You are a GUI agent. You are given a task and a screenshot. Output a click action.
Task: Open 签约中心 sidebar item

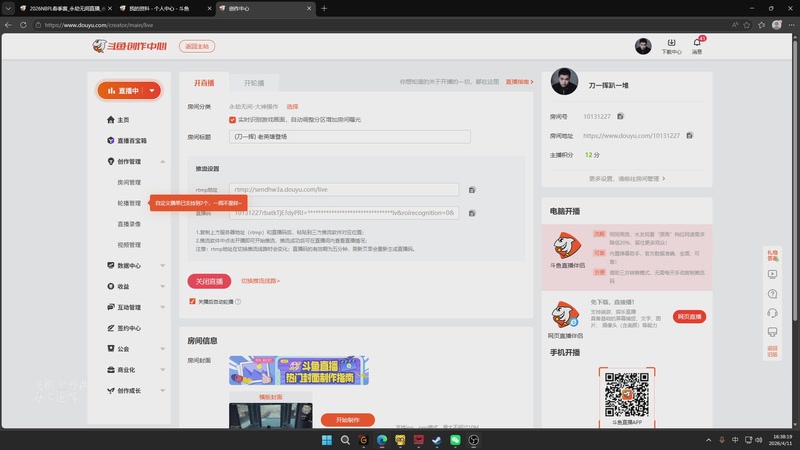124,328
